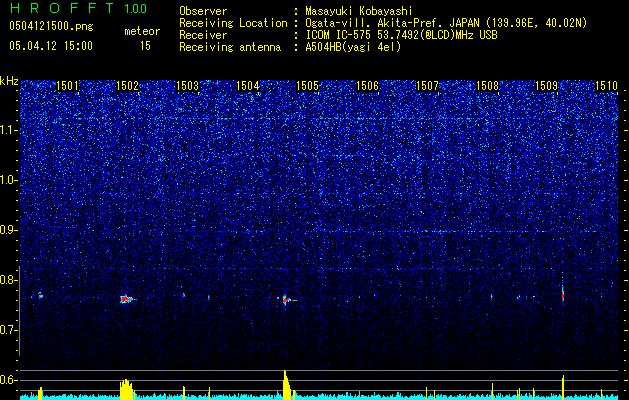Click the large red meteor echo below the 1502 marker
This screenshot has height=400, width=629.
(x=127, y=299)
